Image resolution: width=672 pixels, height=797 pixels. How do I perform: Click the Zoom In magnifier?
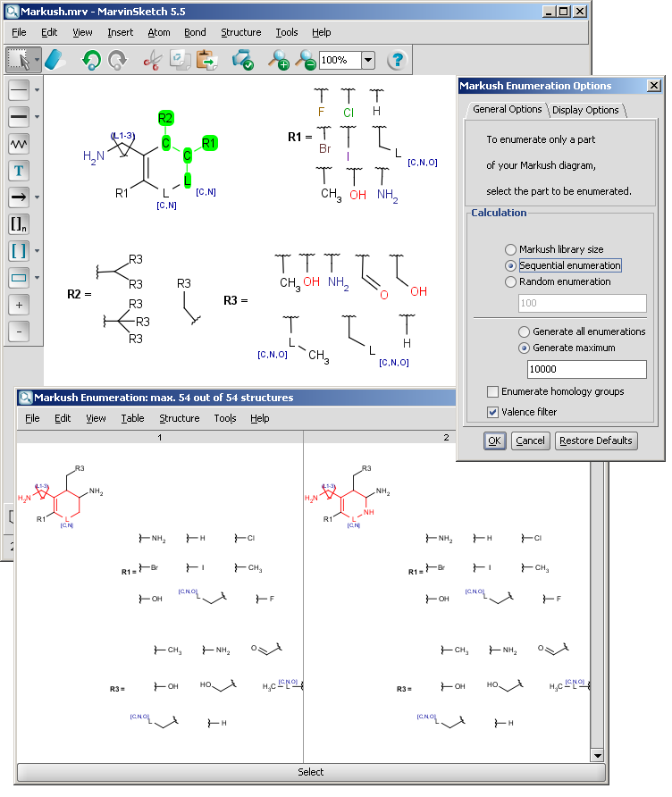tap(280, 60)
